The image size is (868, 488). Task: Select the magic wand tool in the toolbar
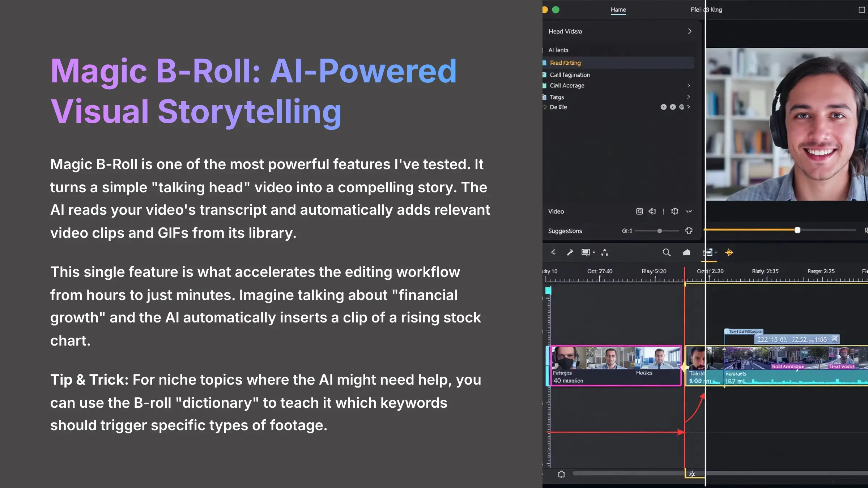tap(570, 252)
